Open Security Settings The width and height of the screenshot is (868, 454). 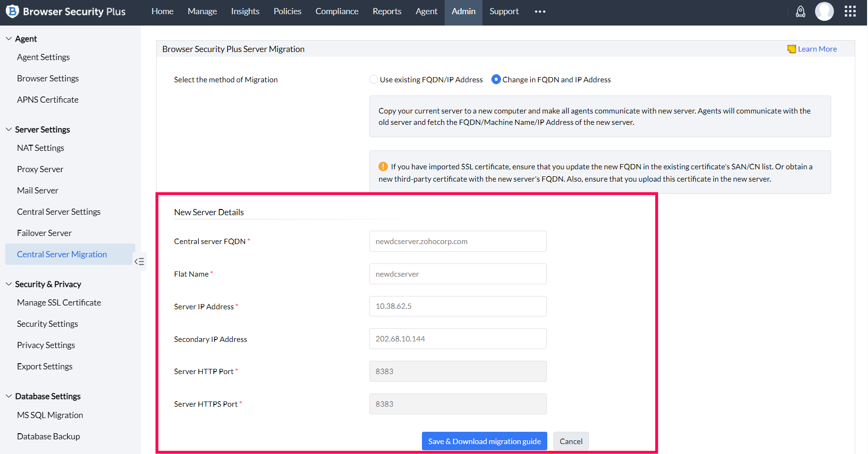pos(47,324)
